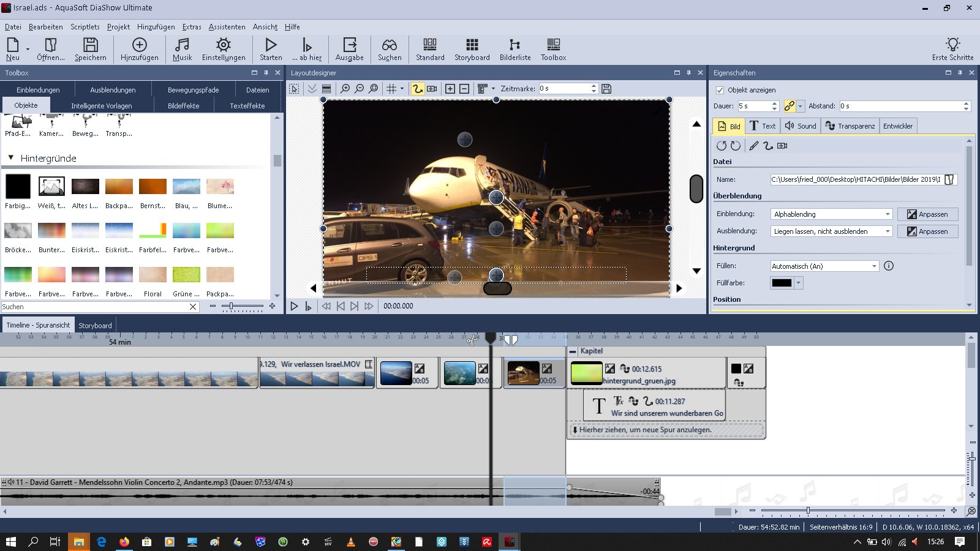Click Anpassen button next to Einblendung
Image resolution: width=980 pixels, height=551 pixels.
coord(927,214)
